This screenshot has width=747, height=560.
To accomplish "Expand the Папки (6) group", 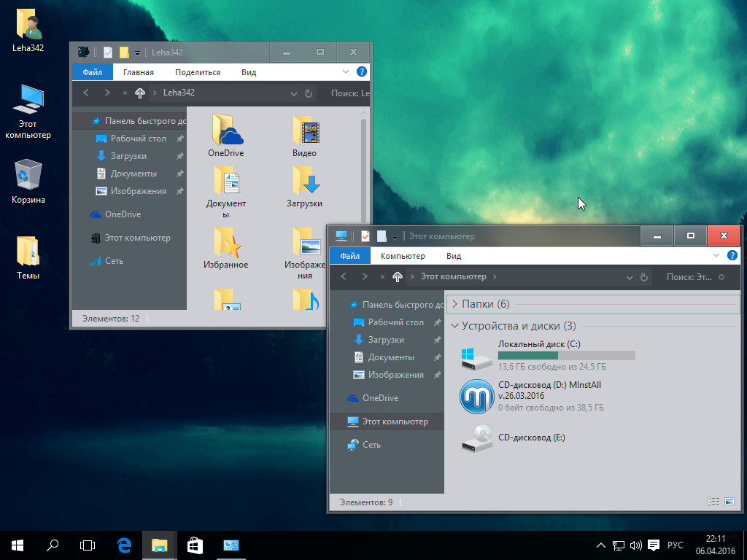I will [x=455, y=304].
